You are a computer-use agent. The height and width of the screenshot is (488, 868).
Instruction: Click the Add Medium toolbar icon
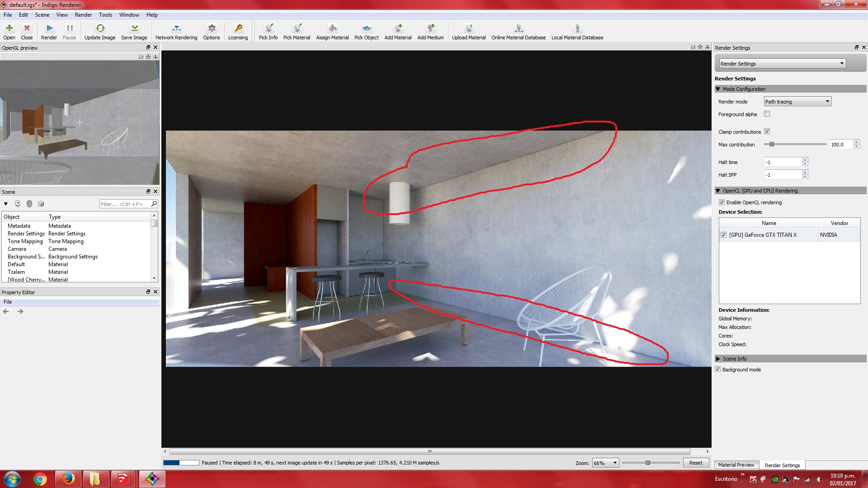pos(430,28)
